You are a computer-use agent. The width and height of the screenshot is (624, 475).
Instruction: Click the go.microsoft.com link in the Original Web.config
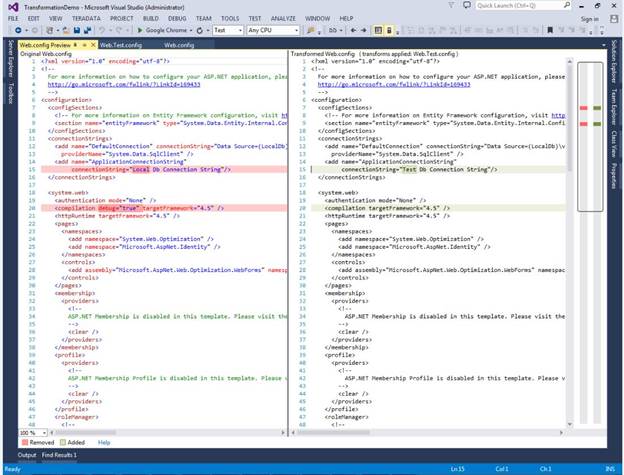[x=124, y=84]
